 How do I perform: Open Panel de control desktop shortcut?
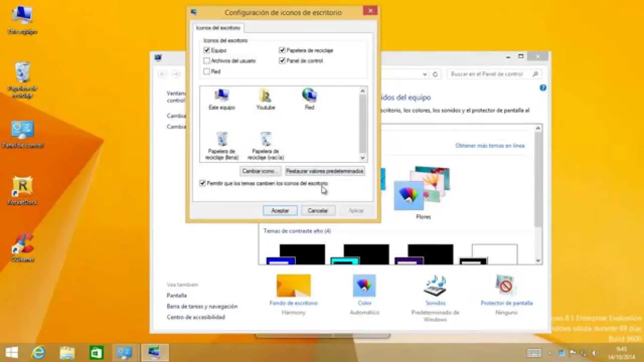point(23,134)
